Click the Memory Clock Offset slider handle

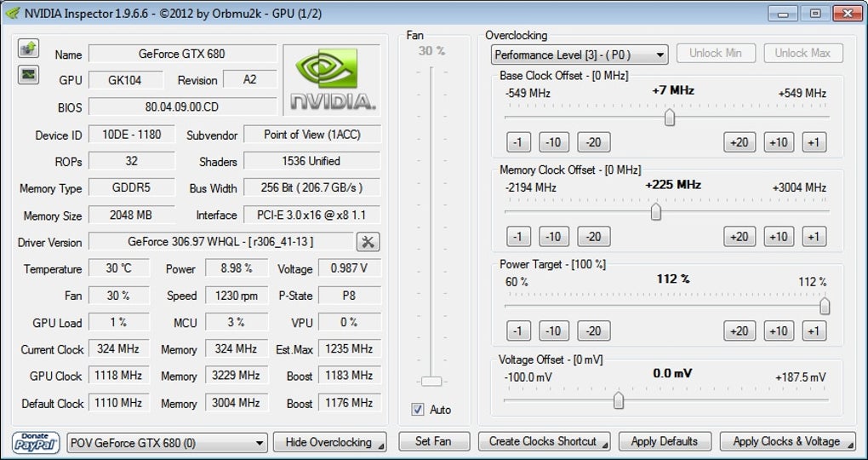click(656, 212)
